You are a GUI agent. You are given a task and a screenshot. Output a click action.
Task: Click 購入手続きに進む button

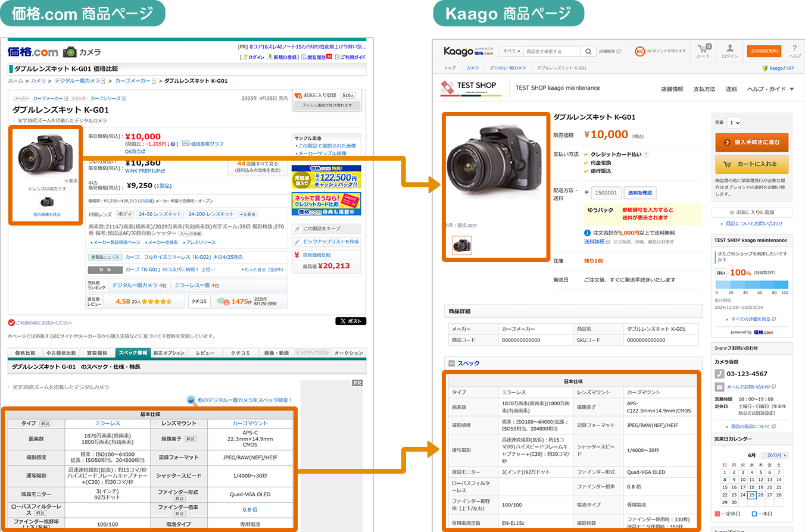(752, 142)
